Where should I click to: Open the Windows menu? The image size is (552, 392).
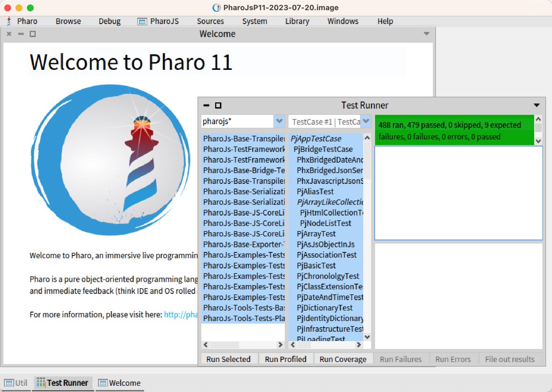[343, 21]
